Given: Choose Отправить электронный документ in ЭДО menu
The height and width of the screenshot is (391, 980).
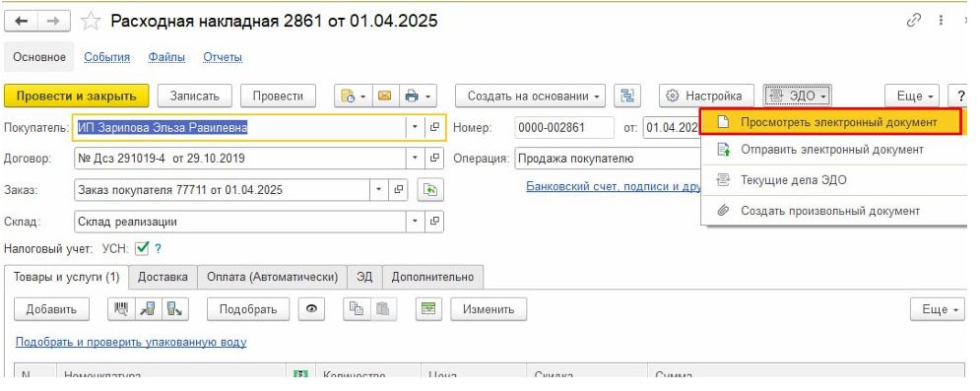Looking at the screenshot, I should coord(831,150).
